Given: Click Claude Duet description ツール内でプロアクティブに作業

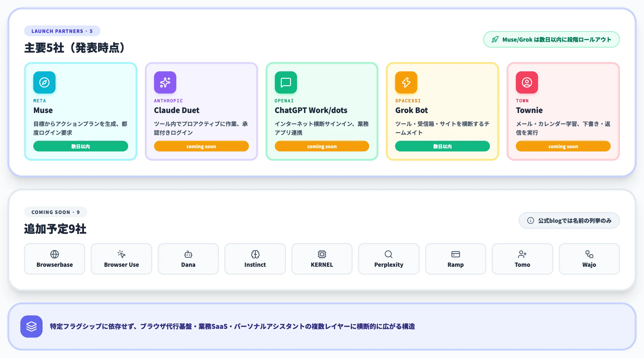Looking at the screenshot, I should [201, 128].
